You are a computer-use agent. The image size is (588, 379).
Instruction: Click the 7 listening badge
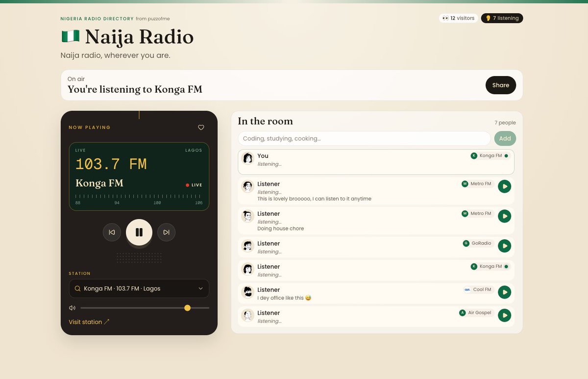[x=502, y=18]
